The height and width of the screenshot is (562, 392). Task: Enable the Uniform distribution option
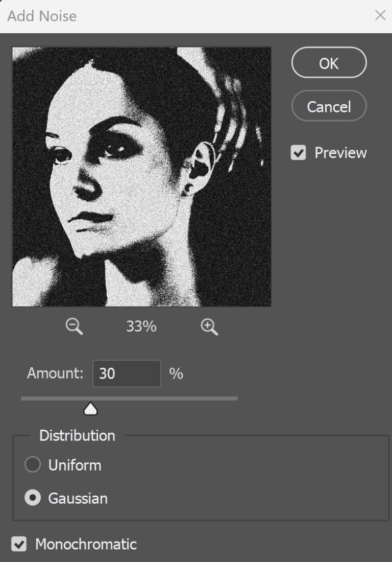[x=33, y=465]
